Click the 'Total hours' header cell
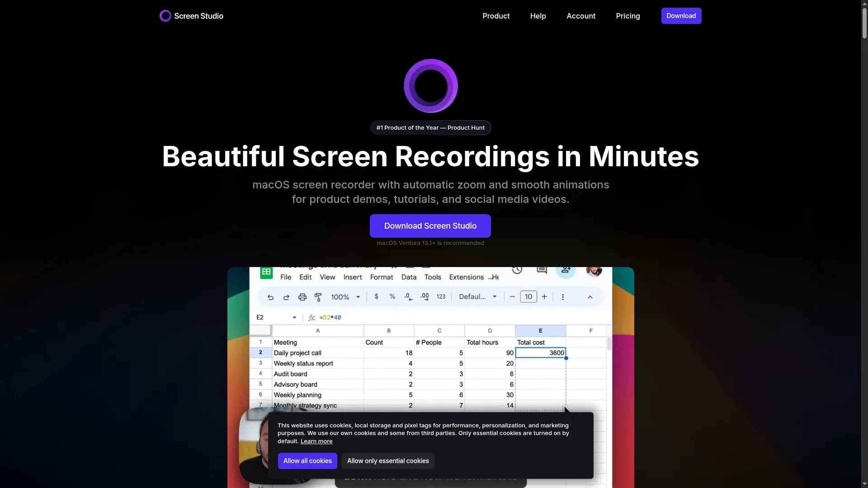The image size is (868, 488). click(490, 343)
